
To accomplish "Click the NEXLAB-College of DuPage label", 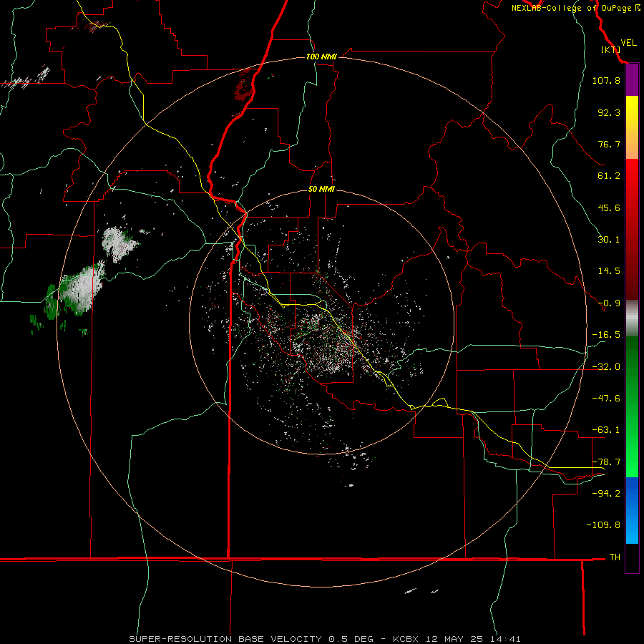I will (575, 8).
